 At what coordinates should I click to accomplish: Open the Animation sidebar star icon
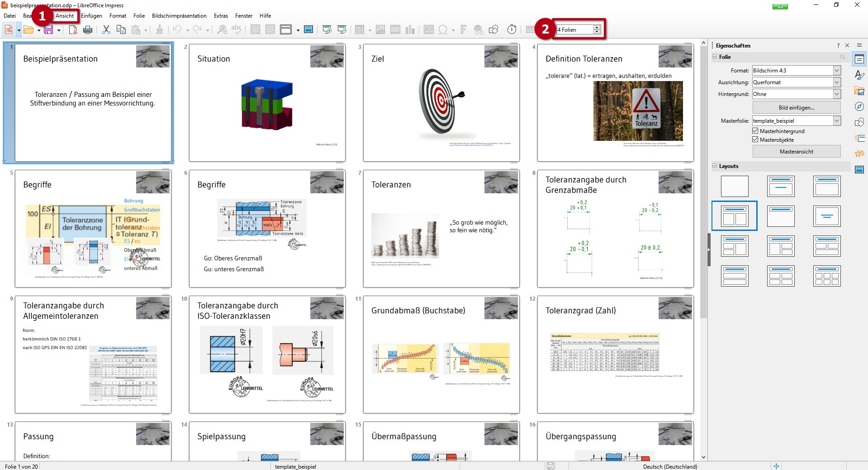[x=859, y=154]
